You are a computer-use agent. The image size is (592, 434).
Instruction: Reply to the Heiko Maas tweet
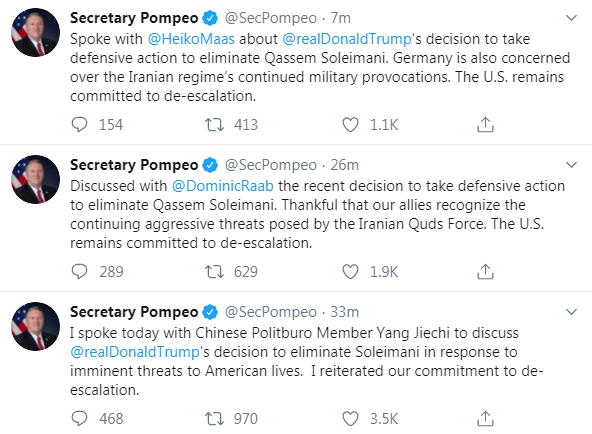(79, 125)
